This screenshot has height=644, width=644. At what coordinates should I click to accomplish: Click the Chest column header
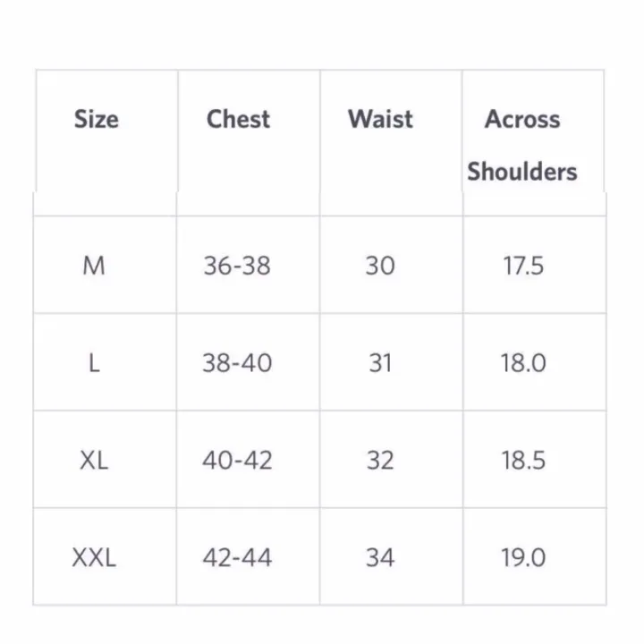click(238, 120)
